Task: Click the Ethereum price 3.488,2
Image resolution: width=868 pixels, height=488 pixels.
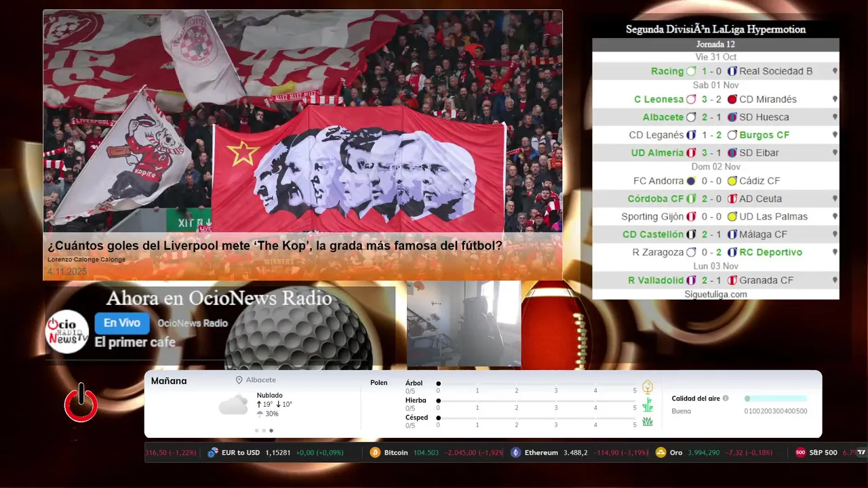Action: tap(575, 453)
